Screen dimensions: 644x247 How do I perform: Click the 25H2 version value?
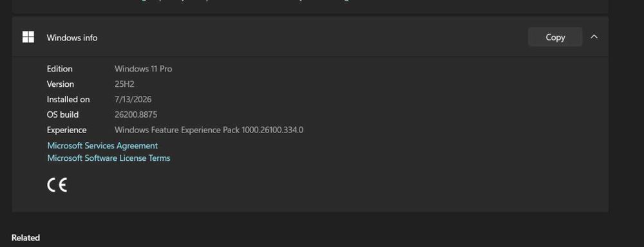[124, 84]
